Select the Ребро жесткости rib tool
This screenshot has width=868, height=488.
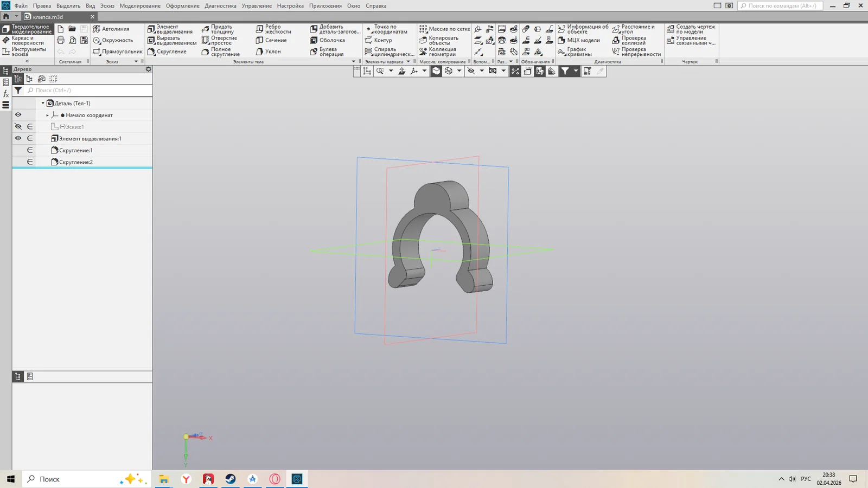click(x=273, y=29)
